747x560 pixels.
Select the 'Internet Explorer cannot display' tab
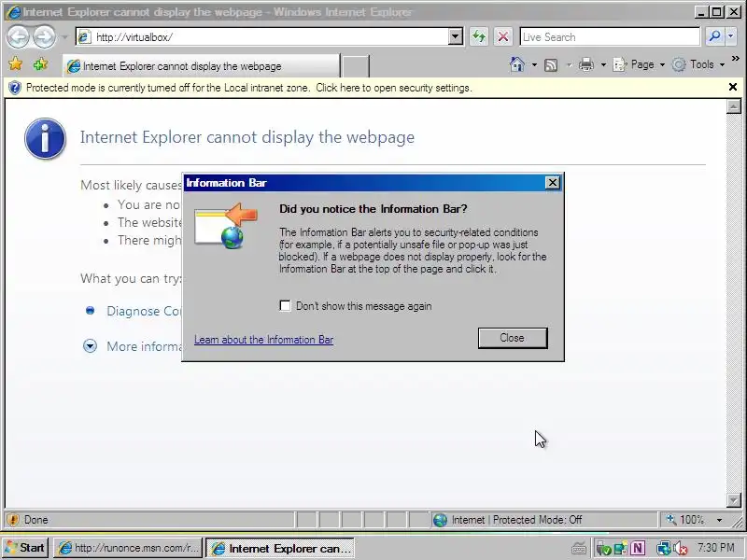(x=201, y=65)
